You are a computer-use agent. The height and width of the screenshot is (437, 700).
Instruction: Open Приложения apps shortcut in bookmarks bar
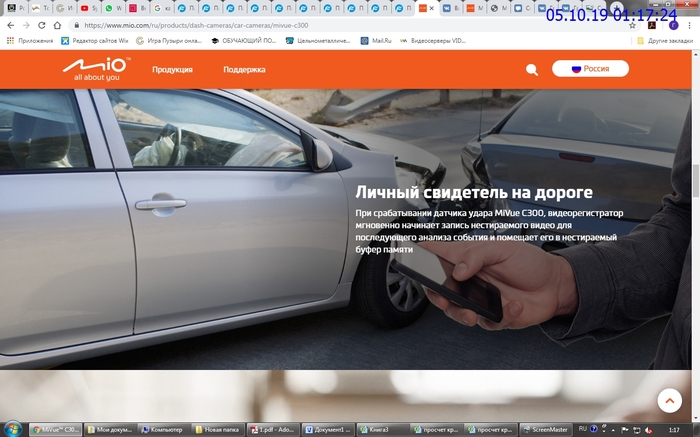coord(30,41)
